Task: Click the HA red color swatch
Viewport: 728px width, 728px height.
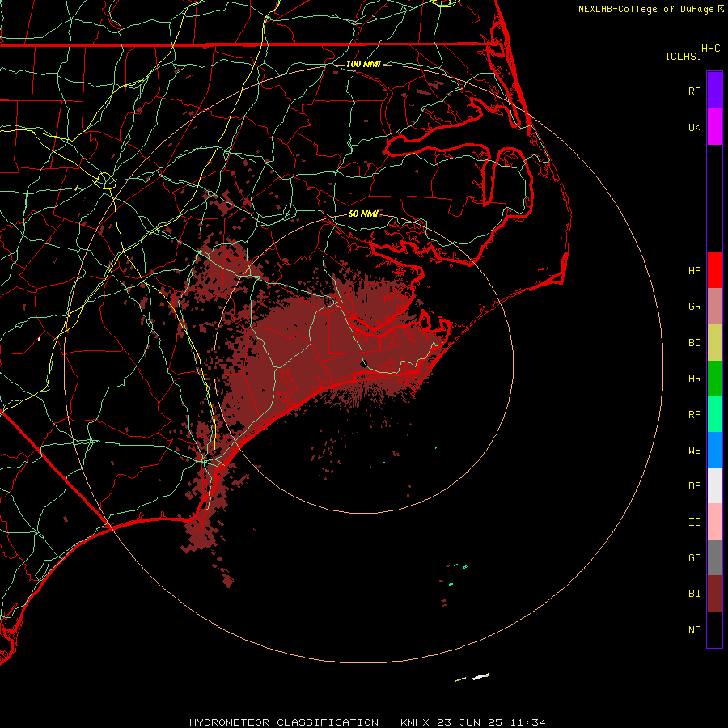Action: [x=714, y=270]
